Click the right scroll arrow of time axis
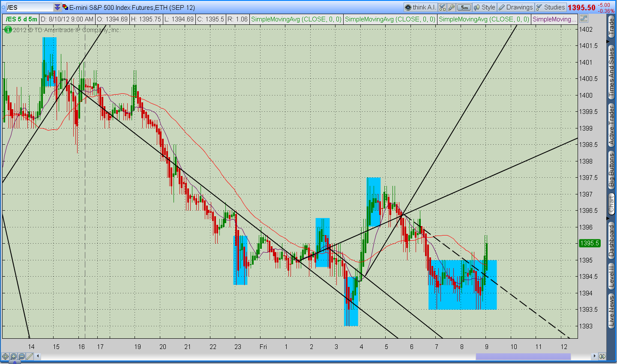Screen dimensions: 617x364 (x=595, y=356)
